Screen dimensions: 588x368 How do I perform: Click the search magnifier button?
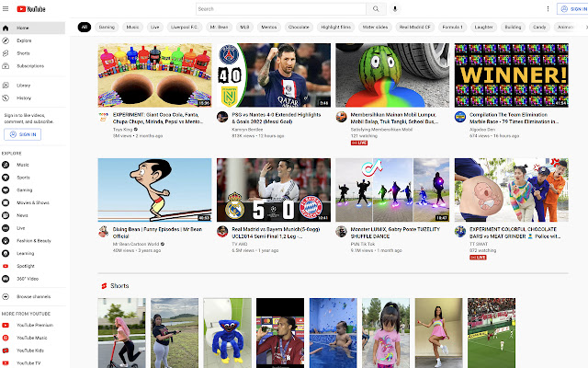[376, 9]
